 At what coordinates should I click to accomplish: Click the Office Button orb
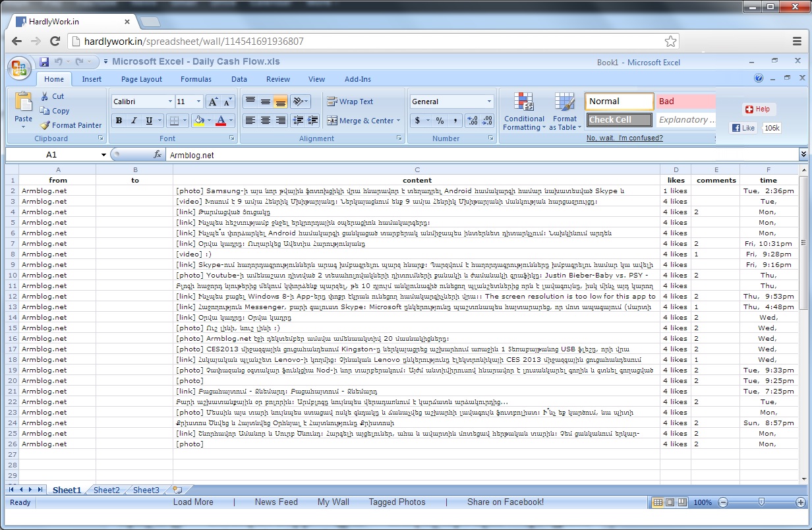tap(19, 69)
